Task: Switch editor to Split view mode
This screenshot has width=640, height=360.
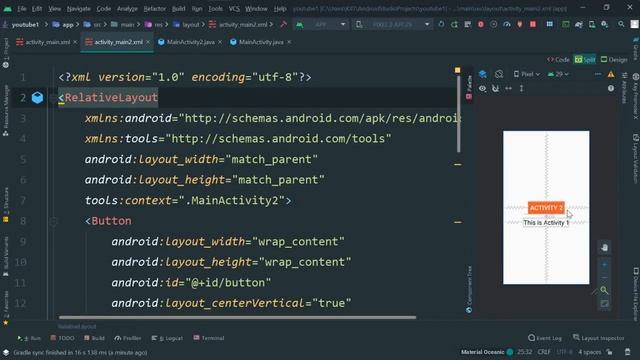Action: (x=585, y=60)
